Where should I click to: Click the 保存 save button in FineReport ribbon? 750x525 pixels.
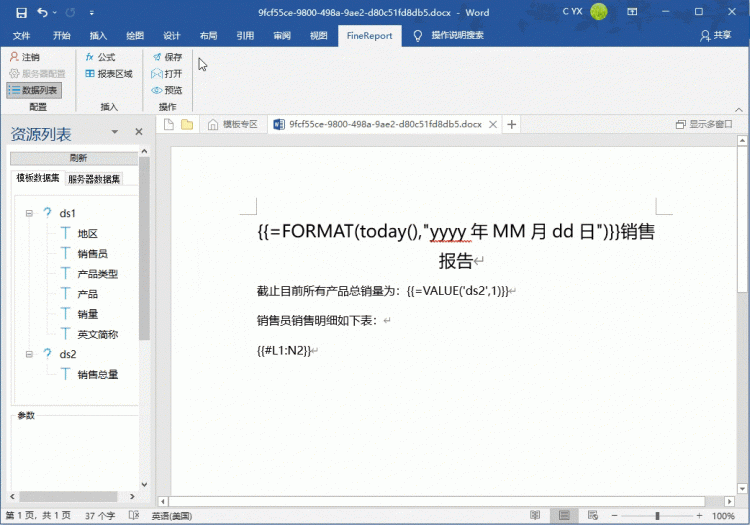pos(167,57)
